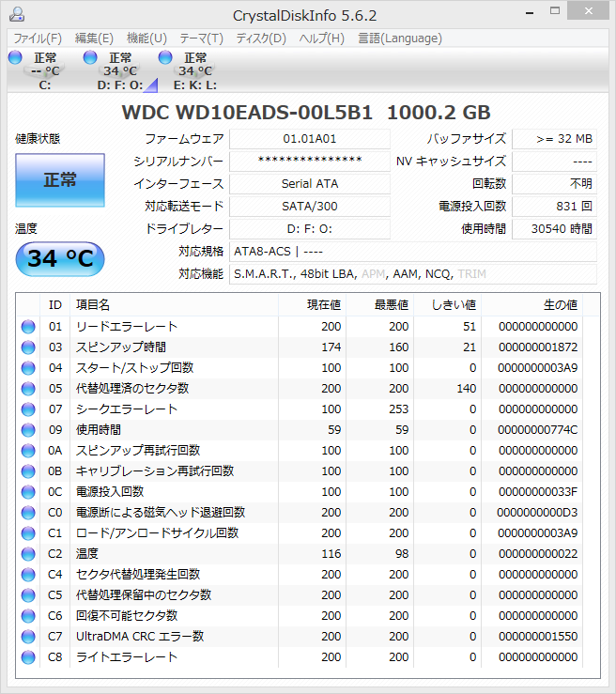Click the ファームウェア value field

(309, 139)
